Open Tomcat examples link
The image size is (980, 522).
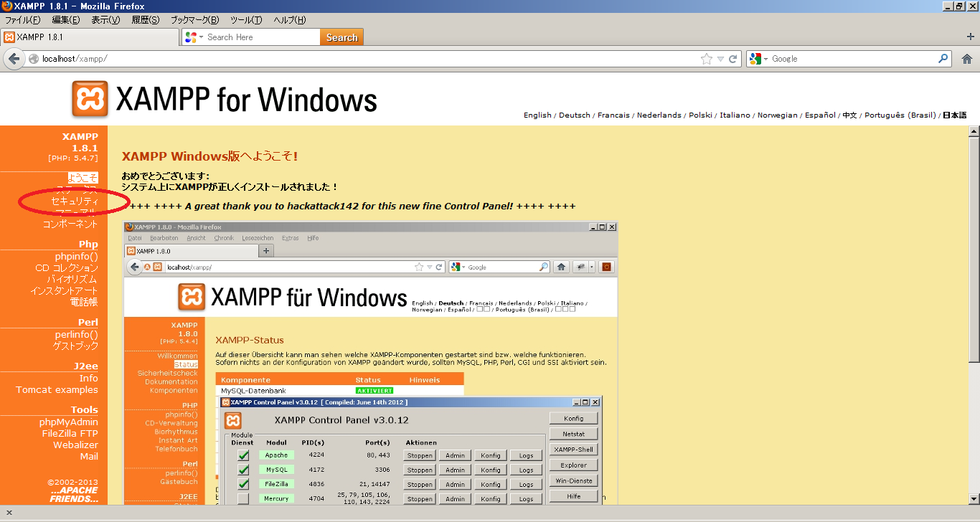57,389
